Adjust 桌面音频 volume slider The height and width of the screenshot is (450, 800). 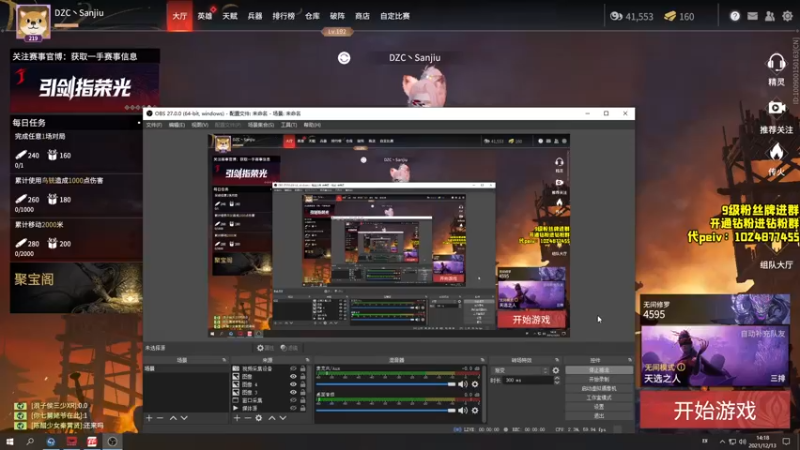[x=386, y=410]
